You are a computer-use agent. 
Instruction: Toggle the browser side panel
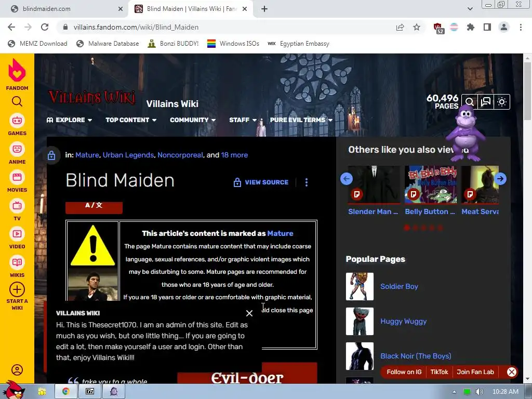coord(487,27)
